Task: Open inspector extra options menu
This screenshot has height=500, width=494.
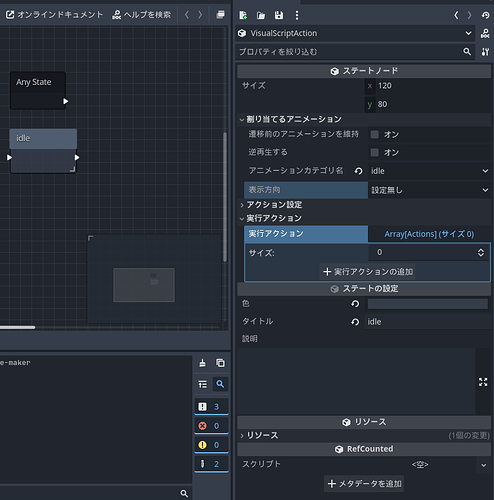Action: (297, 15)
